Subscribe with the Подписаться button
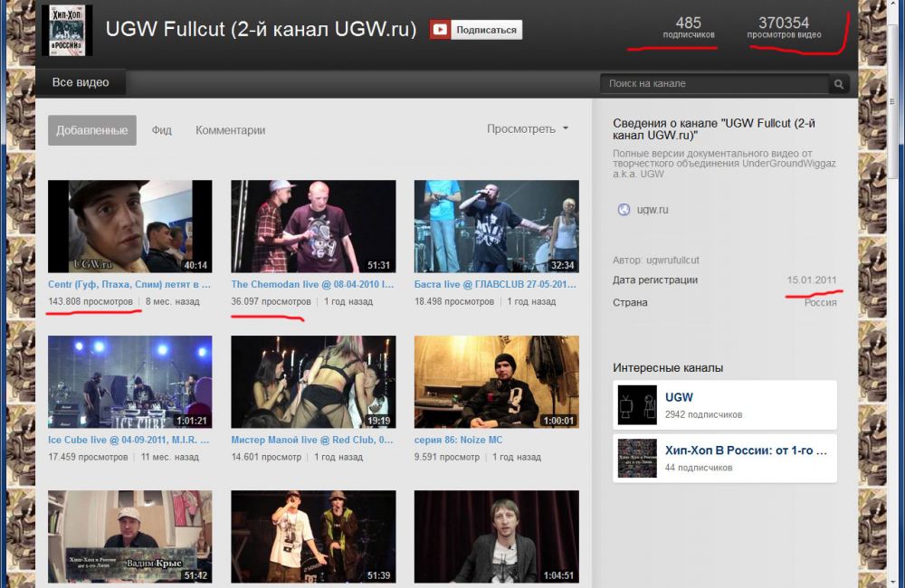This screenshot has height=588, width=905. (x=476, y=30)
